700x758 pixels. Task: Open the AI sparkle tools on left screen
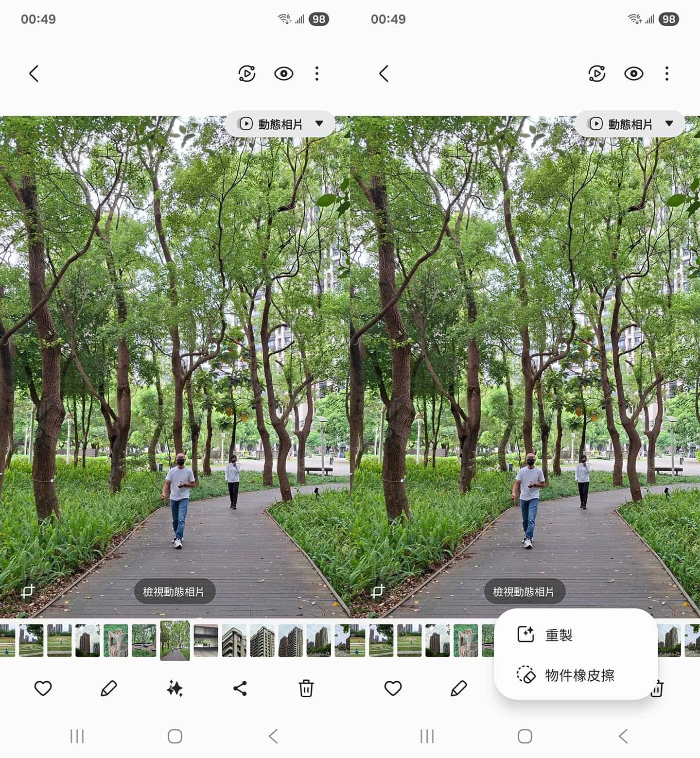tap(175, 689)
